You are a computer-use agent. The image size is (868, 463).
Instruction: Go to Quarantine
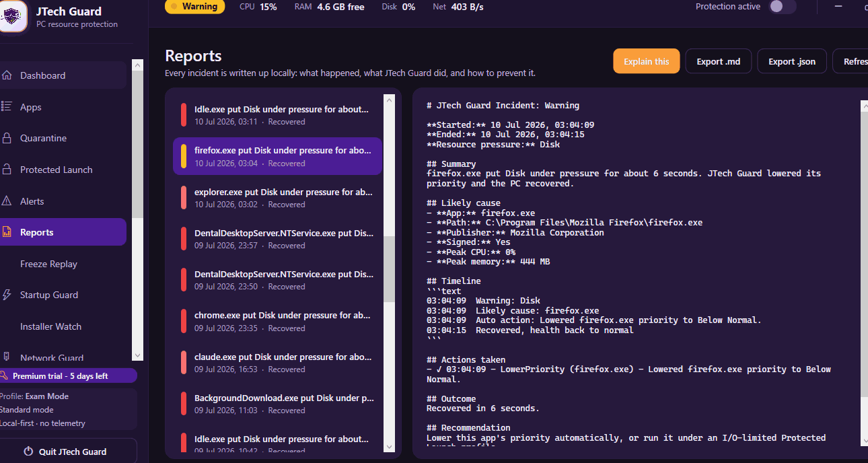point(63,138)
